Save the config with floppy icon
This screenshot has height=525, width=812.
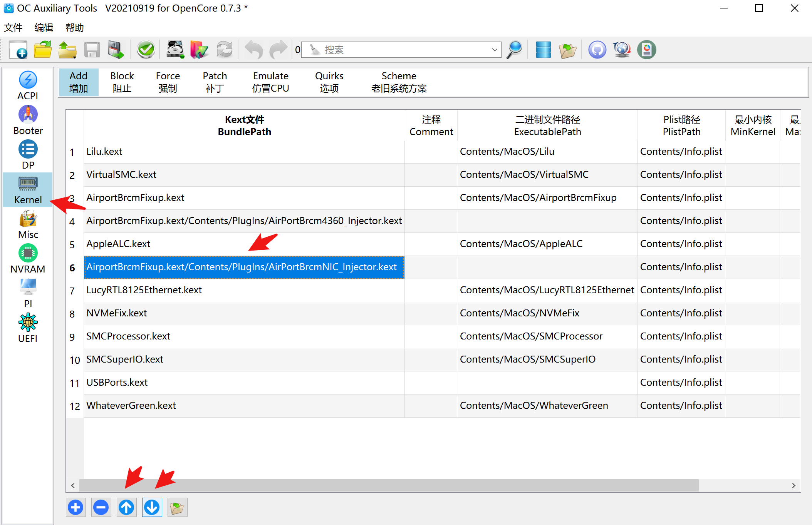click(x=92, y=50)
